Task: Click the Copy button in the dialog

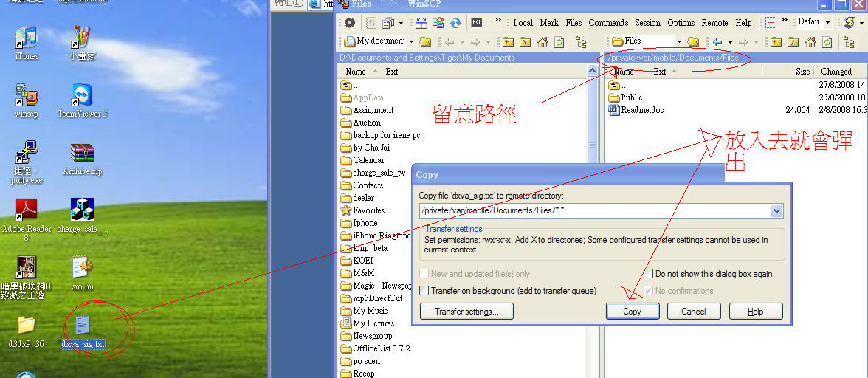Action: (633, 312)
